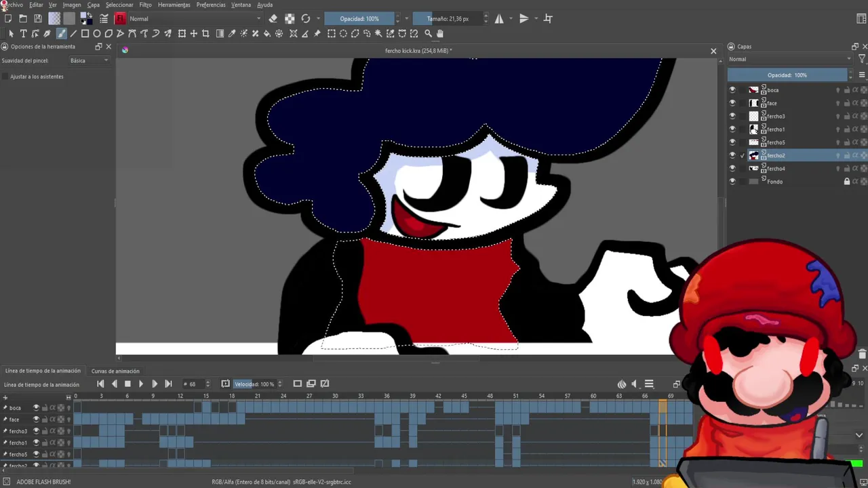The width and height of the screenshot is (868, 488).
Task: Save the current document
Action: click(38, 18)
